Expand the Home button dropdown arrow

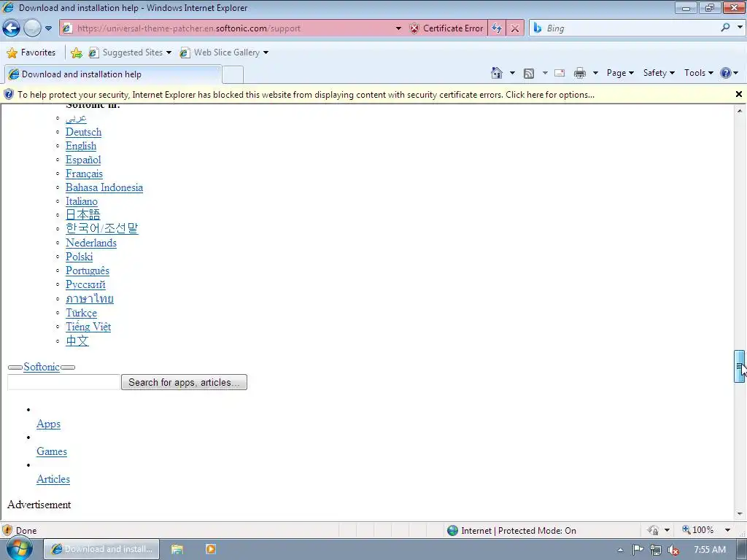(512, 73)
